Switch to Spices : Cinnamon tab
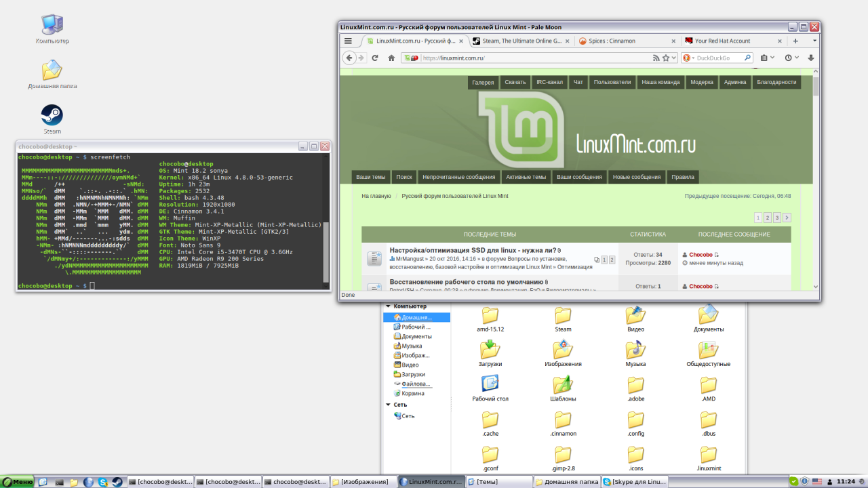Viewport: 868px width, 488px height. click(x=627, y=41)
